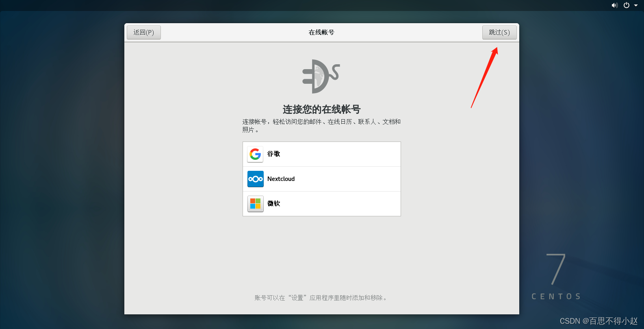This screenshot has height=329, width=644.
Task: Click the Google logo icon
Action: [255, 154]
